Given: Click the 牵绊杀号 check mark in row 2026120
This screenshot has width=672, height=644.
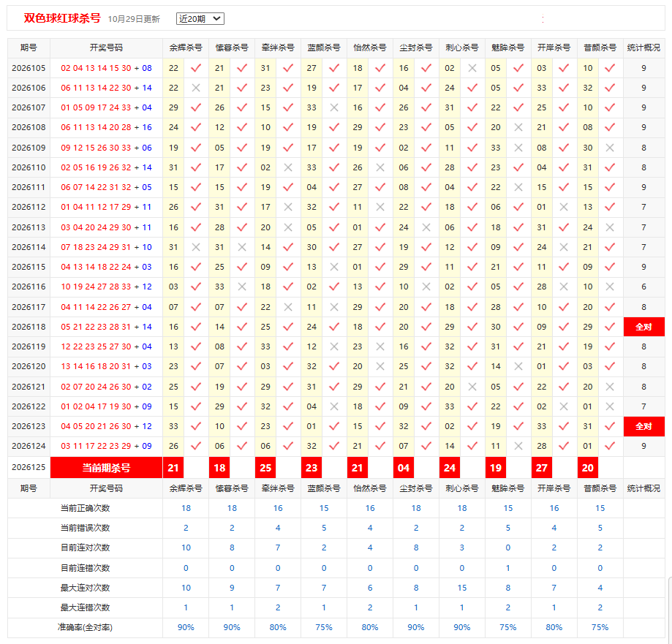Looking at the screenshot, I should 288,366.
